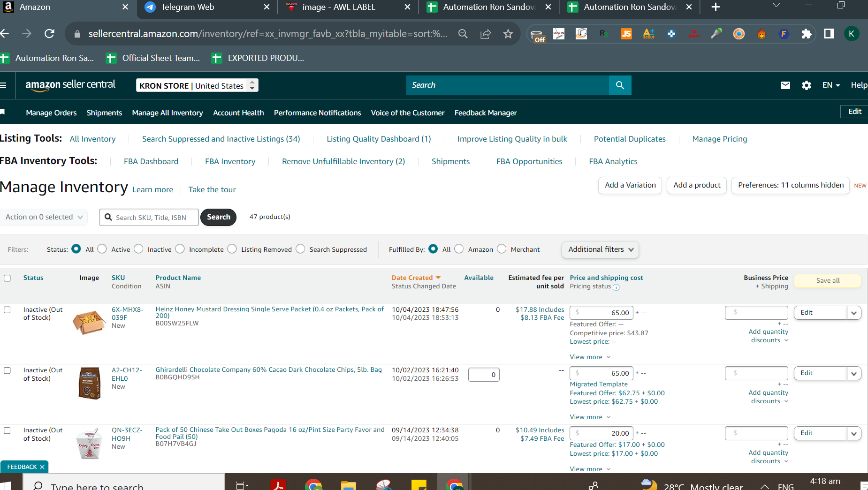This screenshot has height=490, width=868.
Task: Click the site info lock icon
Action: click(78, 34)
